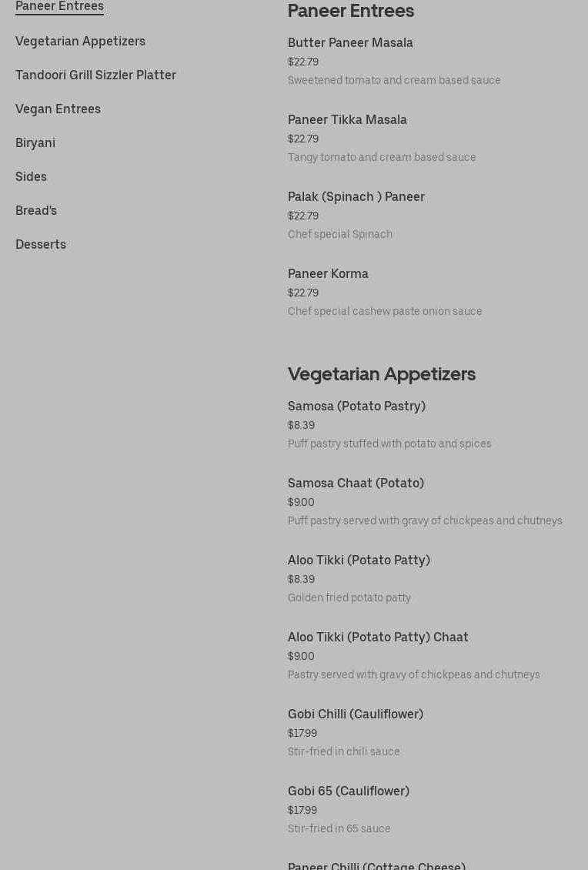
Task: Open Tandoori Grill Sizzler Platter category
Action: click(95, 75)
